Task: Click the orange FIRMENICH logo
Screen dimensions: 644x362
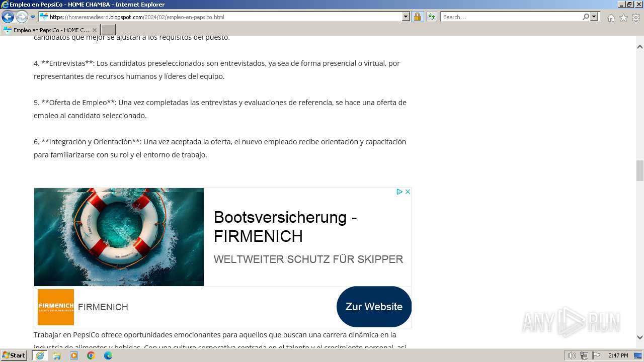Action: click(x=56, y=307)
